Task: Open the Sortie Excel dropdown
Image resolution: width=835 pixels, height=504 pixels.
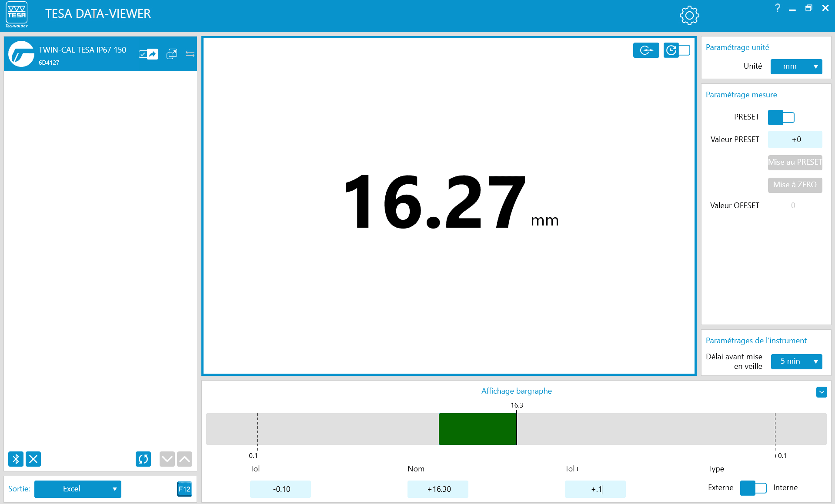Action: coord(77,489)
